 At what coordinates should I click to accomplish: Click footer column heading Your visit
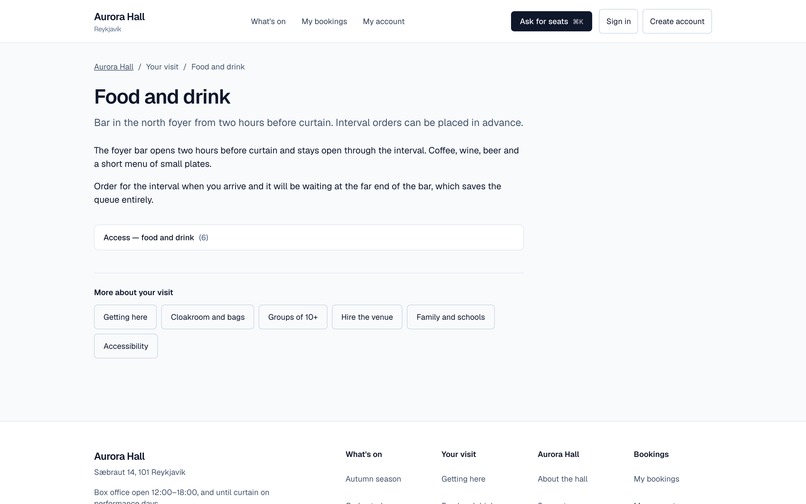458,454
